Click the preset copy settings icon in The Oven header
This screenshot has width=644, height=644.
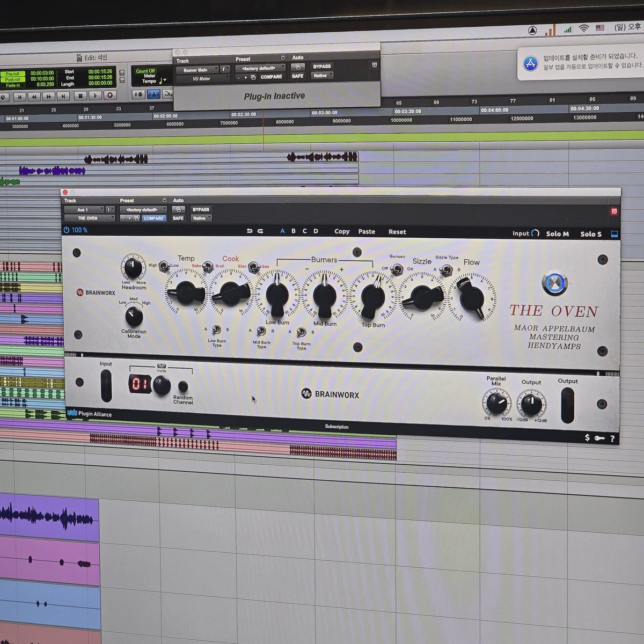pyautogui.click(x=137, y=218)
